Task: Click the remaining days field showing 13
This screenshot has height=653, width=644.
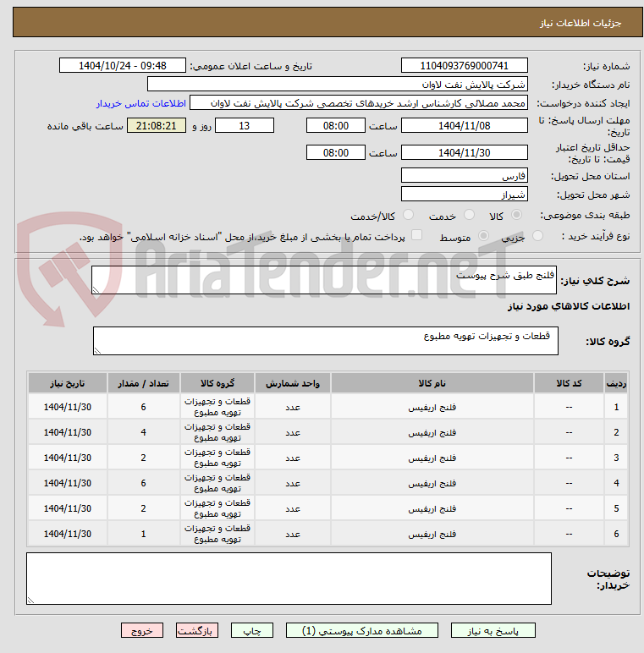Action: pyautogui.click(x=245, y=125)
